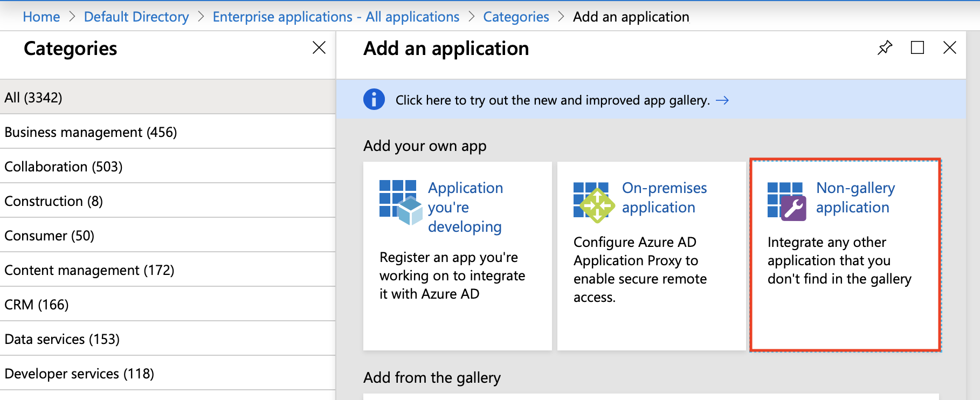Click 'Configure Azure AD Application Proxy' description
The height and width of the screenshot is (400, 980).
(640, 270)
